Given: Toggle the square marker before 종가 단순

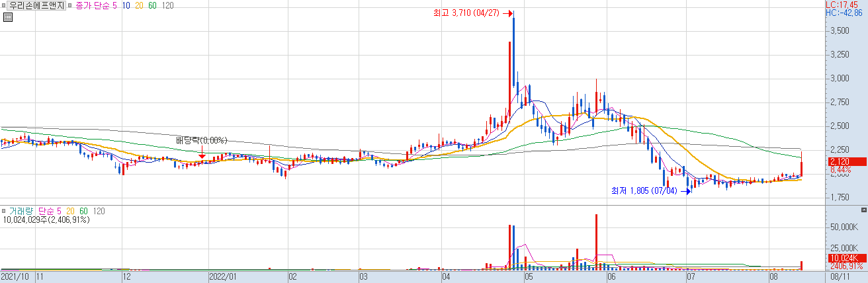Looking at the screenshot, I should [70, 5].
